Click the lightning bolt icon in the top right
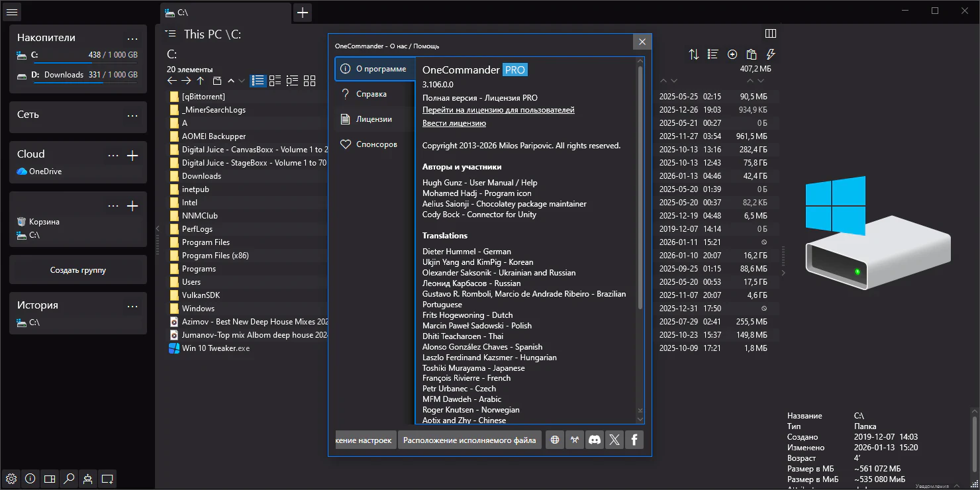Viewport: 980px width, 490px height. (771, 54)
